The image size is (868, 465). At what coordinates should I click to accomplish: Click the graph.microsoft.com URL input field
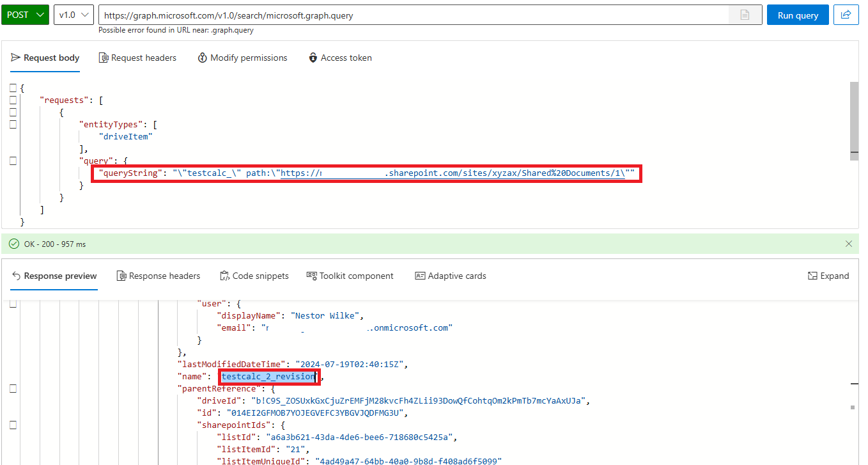[413, 15]
